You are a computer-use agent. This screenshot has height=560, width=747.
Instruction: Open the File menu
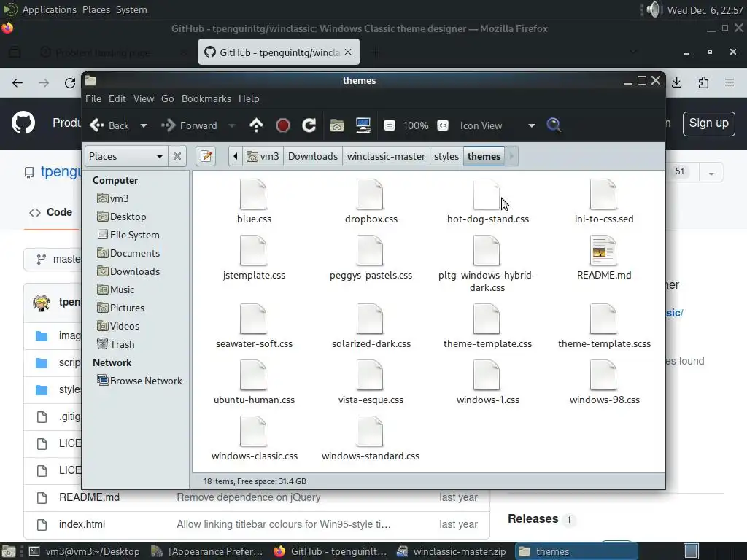click(x=93, y=98)
